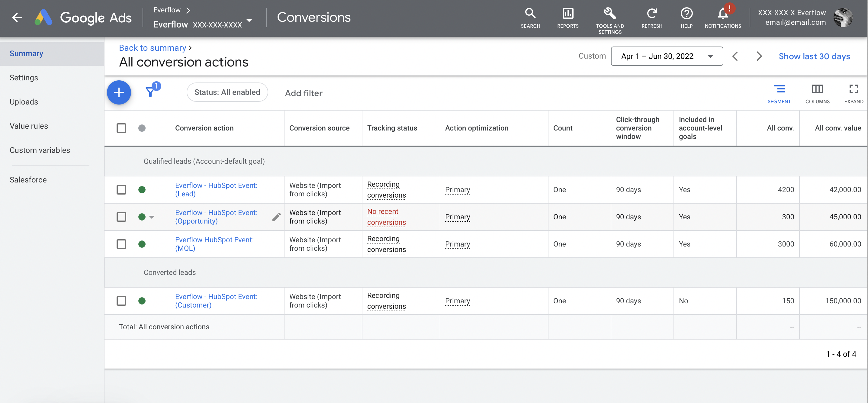Click the back arrow icon
This screenshot has height=403, width=868.
[17, 18]
